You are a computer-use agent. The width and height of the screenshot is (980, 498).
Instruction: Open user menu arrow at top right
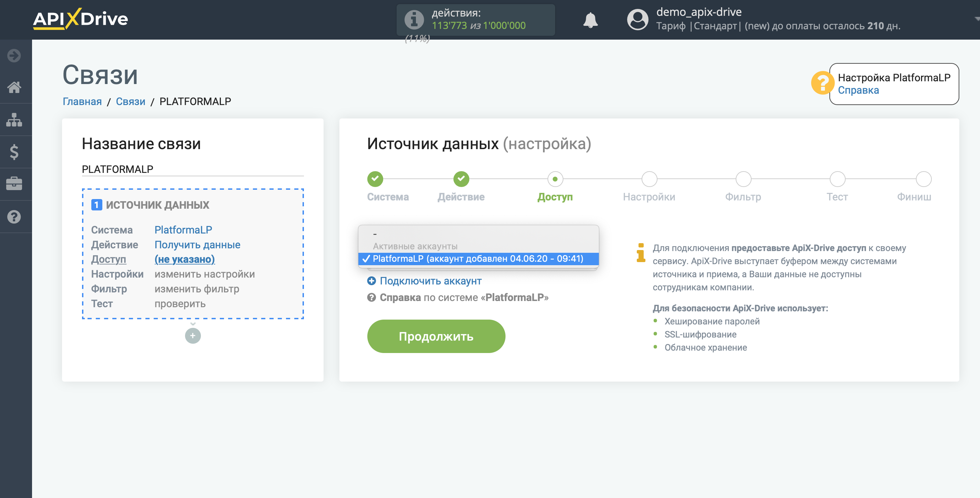click(x=976, y=19)
